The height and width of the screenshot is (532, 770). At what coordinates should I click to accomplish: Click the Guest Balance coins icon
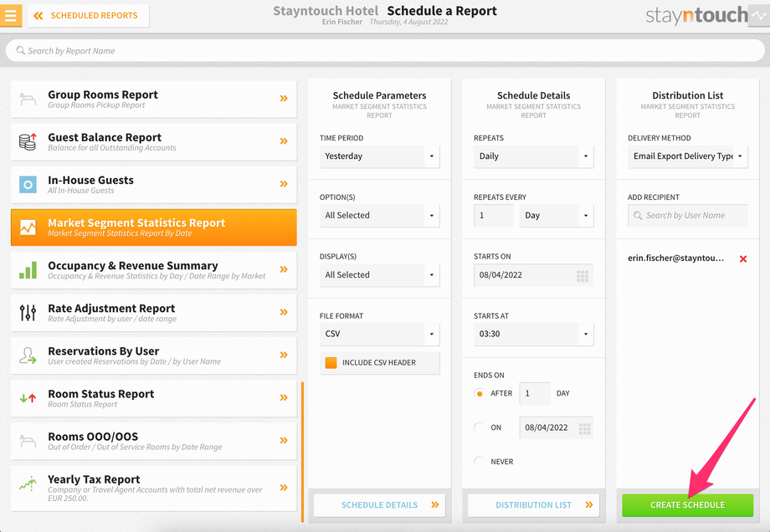(28, 142)
